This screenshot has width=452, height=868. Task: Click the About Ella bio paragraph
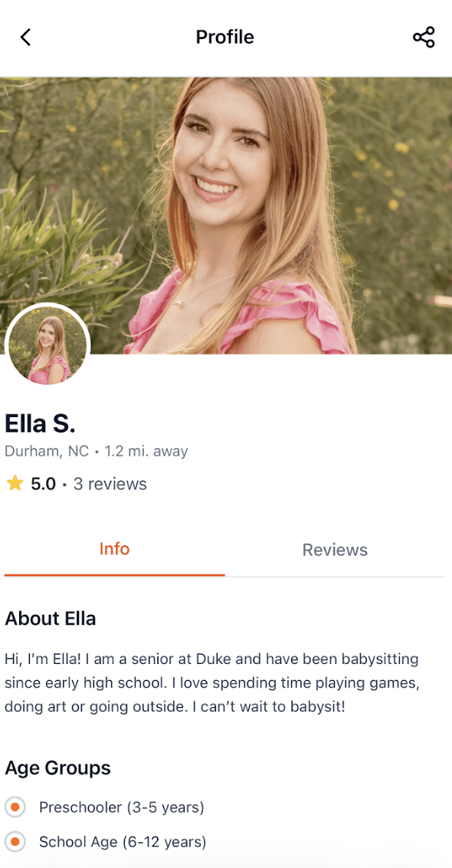(212, 683)
